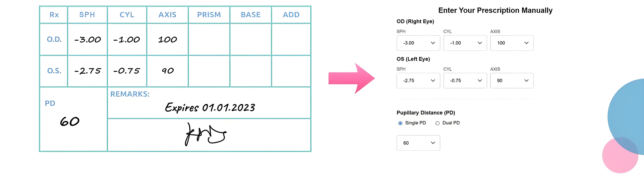644x176 pixels.
Task: Click the O.S. AXIS cell reading 90
Action: (x=168, y=71)
